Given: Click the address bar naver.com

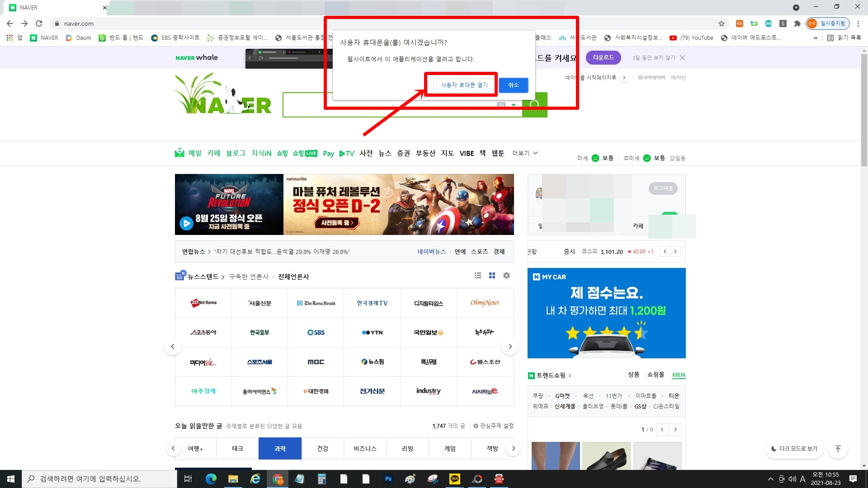Looking at the screenshot, I should [79, 23].
